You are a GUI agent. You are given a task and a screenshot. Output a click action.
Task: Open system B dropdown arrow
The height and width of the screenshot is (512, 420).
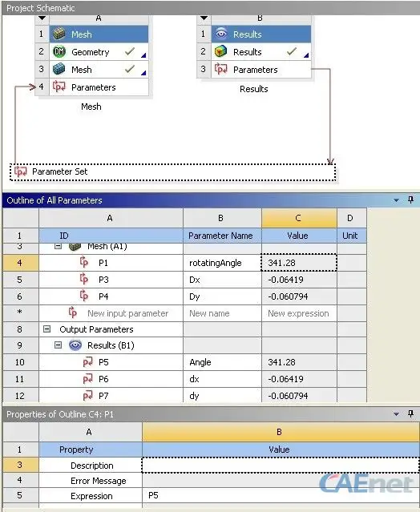[204, 18]
